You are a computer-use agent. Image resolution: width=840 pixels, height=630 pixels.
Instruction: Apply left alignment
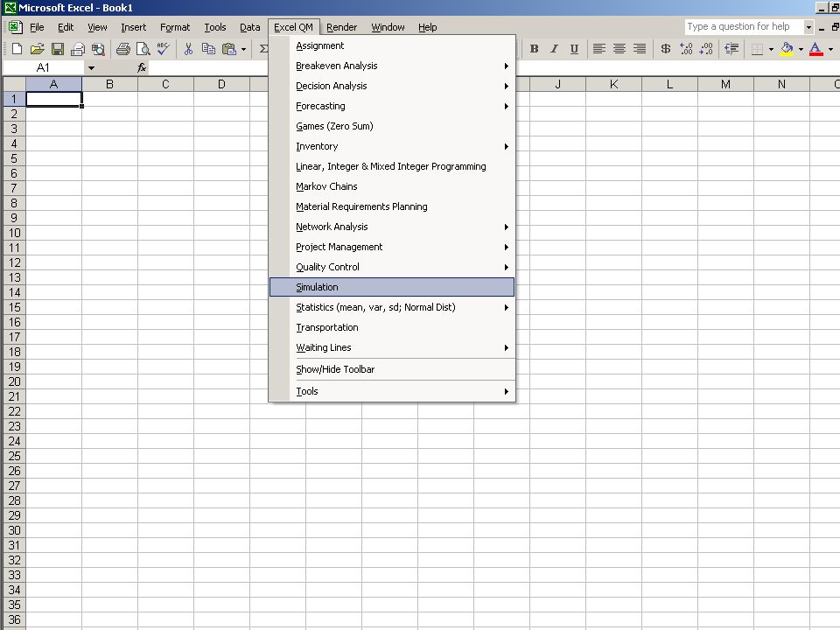[598, 49]
